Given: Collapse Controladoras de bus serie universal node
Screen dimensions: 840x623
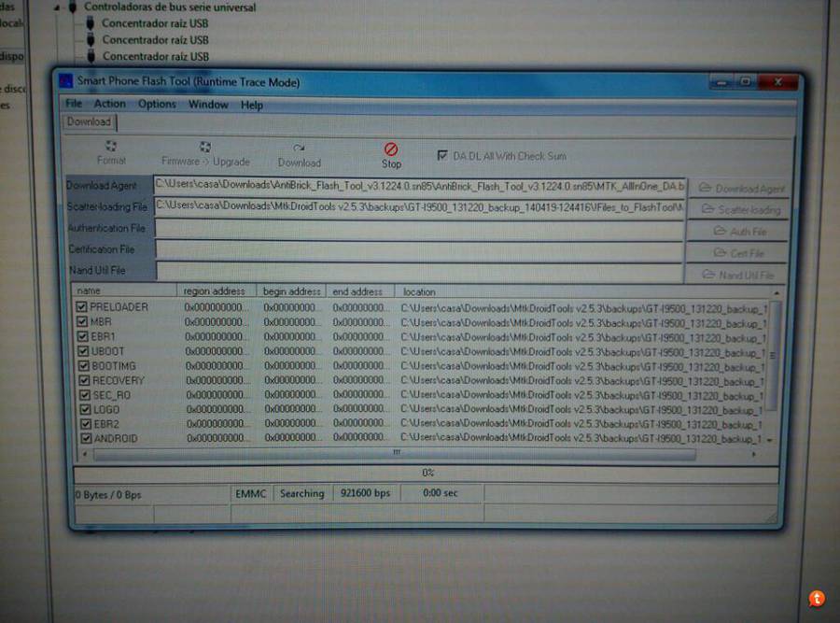Looking at the screenshot, I should click(x=57, y=7).
